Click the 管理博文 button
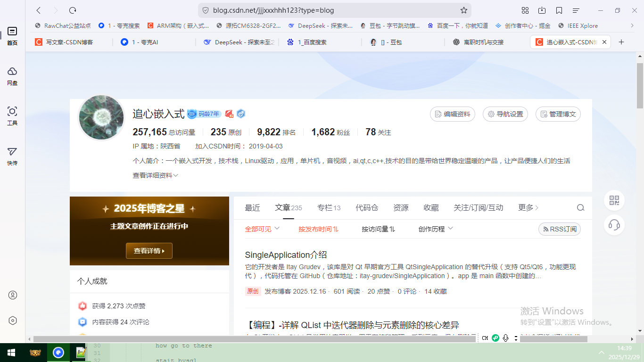 [x=558, y=114]
